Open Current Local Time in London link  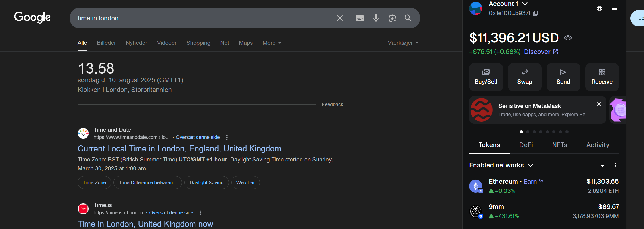coord(179,149)
